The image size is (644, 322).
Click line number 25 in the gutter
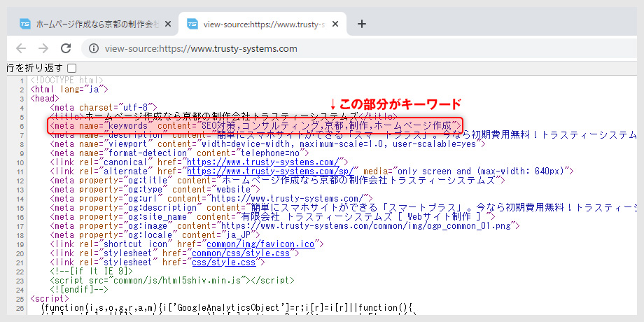pyautogui.click(x=20, y=299)
